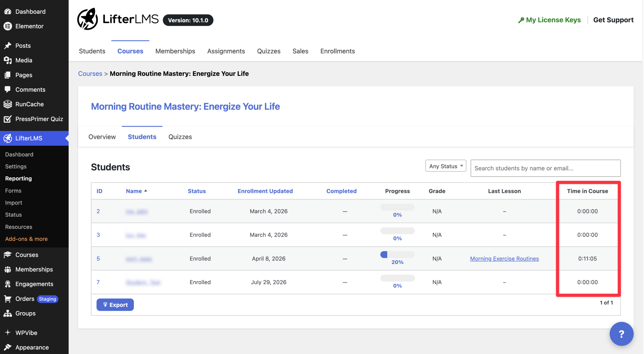The width and height of the screenshot is (644, 354).
Task: Open the Overview sub-tab
Action: click(x=102, y=137)
